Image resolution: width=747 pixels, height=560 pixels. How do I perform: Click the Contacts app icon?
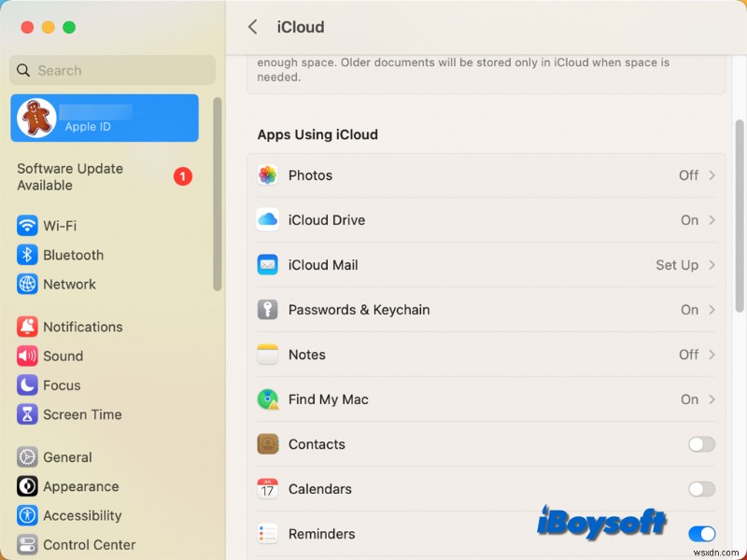[267, 444]
